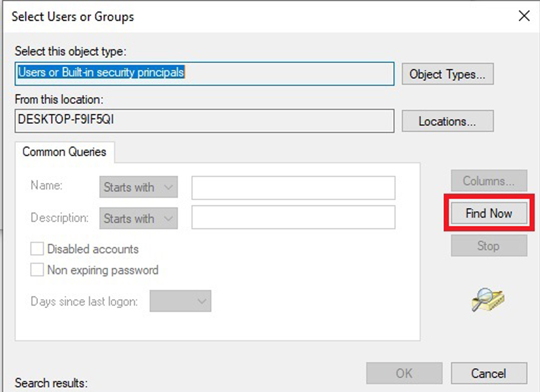Screen dimensions: 540x392
Task: Expand the Description 'Starts with' dropdown
Action: (138, 218)
